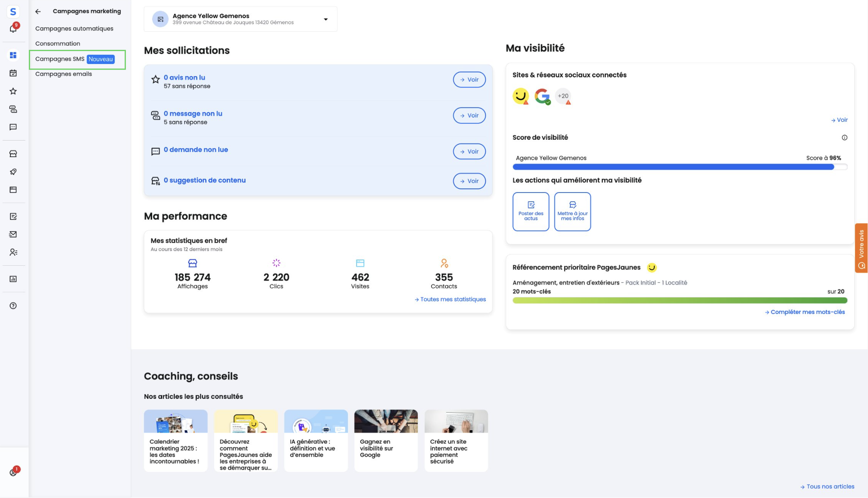Open Découvrez comment PagesJaunes aide article card
The height and width of the screenshot is (498, 868).
(x=246, y=441)
